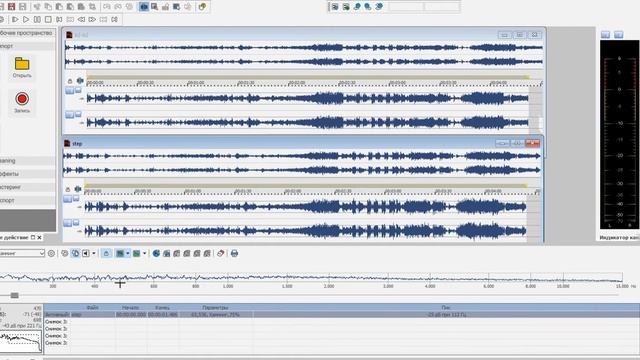
Task: Expand dropdown arrow beside dark-green display icon
Action: (x=128, y=253)
